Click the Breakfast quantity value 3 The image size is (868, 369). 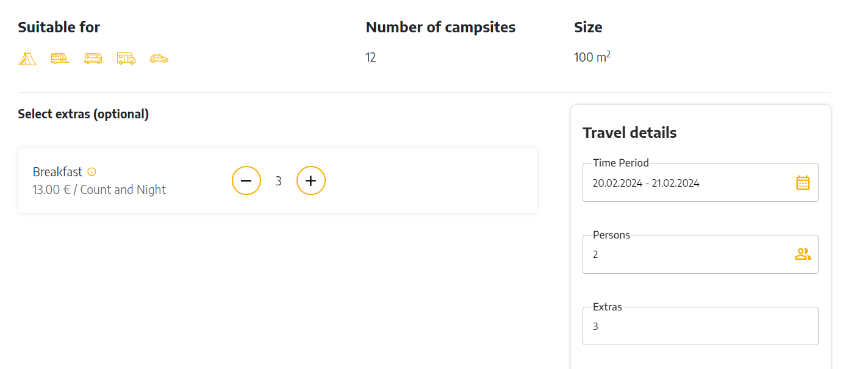point(278,181)
